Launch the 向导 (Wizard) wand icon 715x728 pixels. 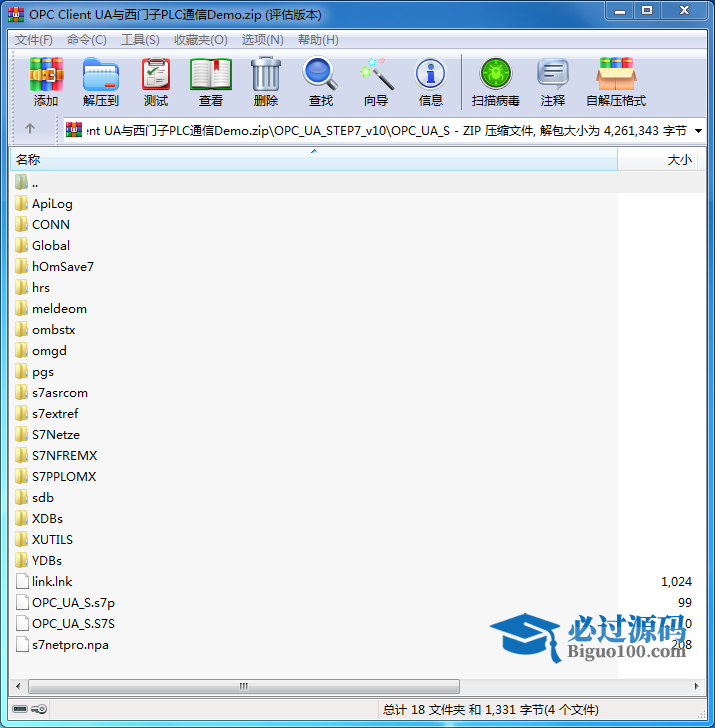[376, 82]
